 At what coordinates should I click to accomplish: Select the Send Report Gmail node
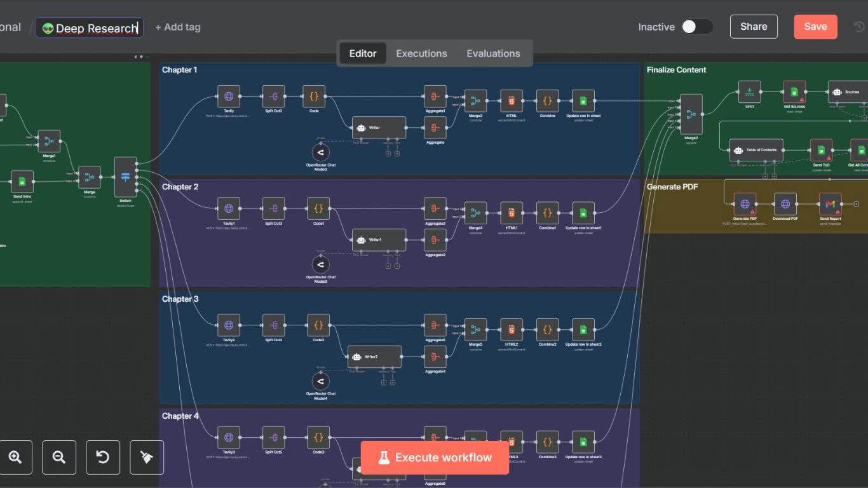point(831,204)
